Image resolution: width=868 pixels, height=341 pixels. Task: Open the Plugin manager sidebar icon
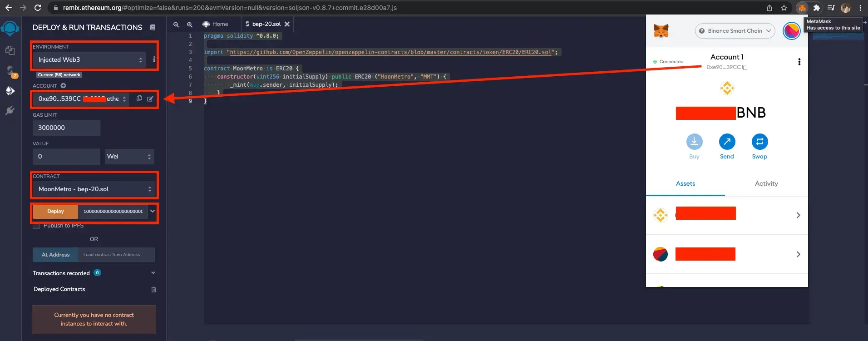(x=10, y=111)
